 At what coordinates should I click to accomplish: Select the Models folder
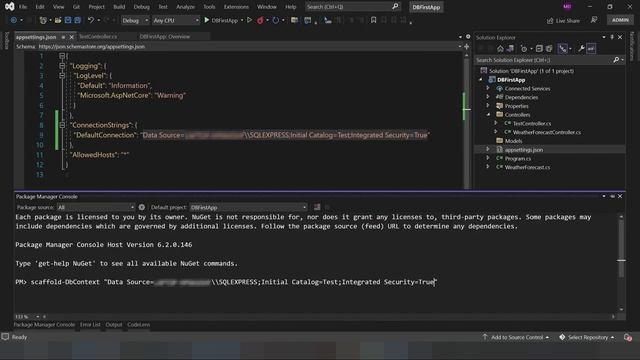tap(513, 141)
